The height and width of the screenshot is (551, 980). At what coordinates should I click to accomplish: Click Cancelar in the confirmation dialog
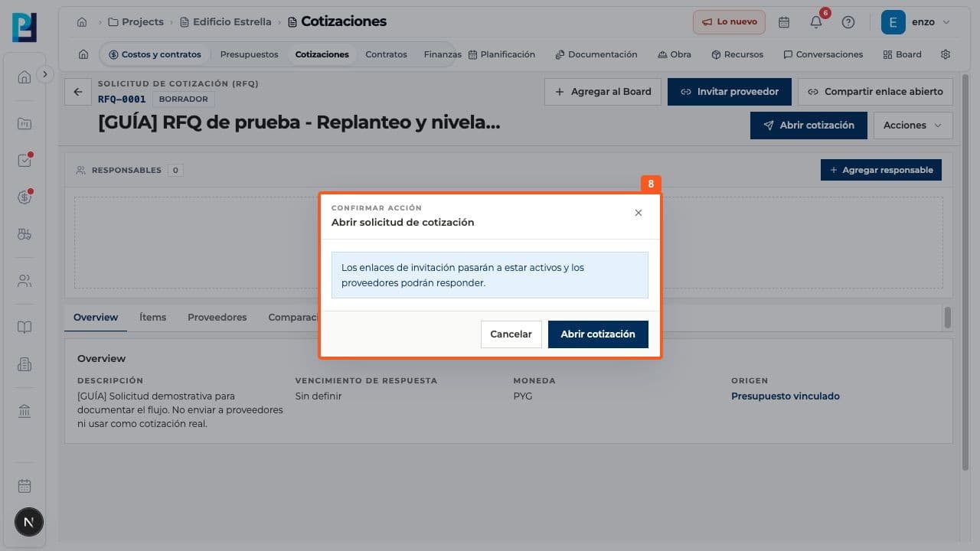click(x=511, y=334)
